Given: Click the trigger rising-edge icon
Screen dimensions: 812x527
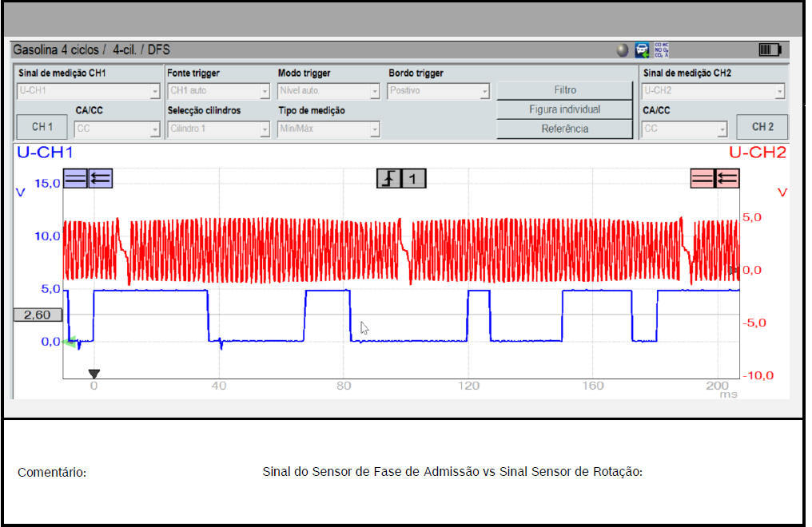Looking at the screenshot, I should coord(388,178).
